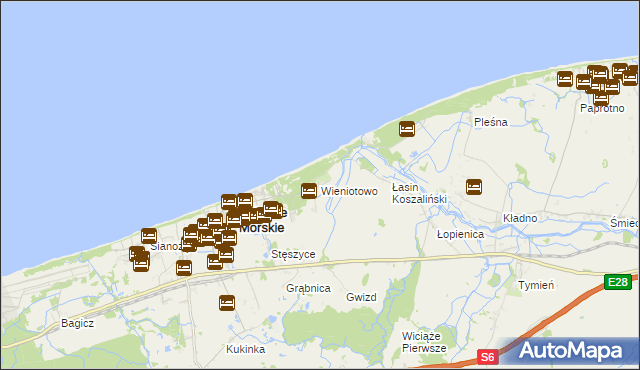Click the leftmost hotel icon near Paprotno
Screen dimensions: 640x370
(565, 79)
